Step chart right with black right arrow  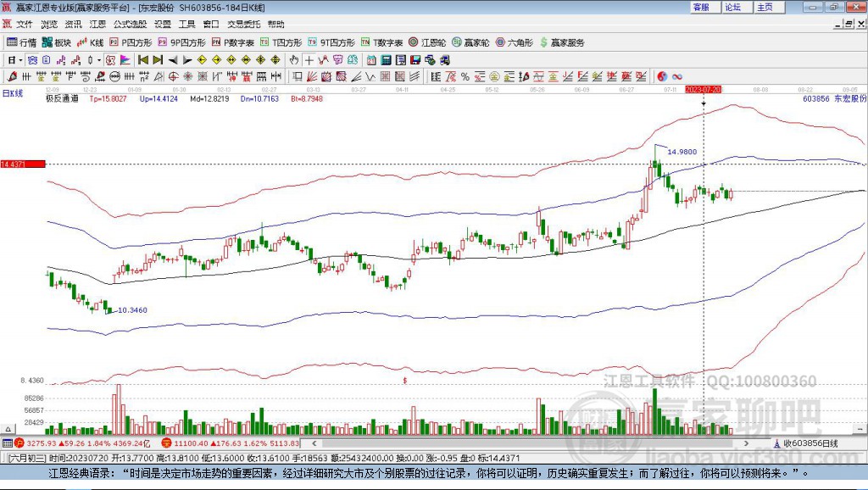pyautogui.click(x=187, y=60)
